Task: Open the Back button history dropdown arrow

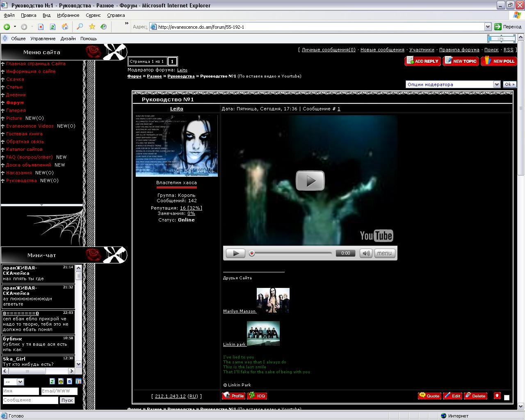Action: pyautogui.click(x=15, y=27)
